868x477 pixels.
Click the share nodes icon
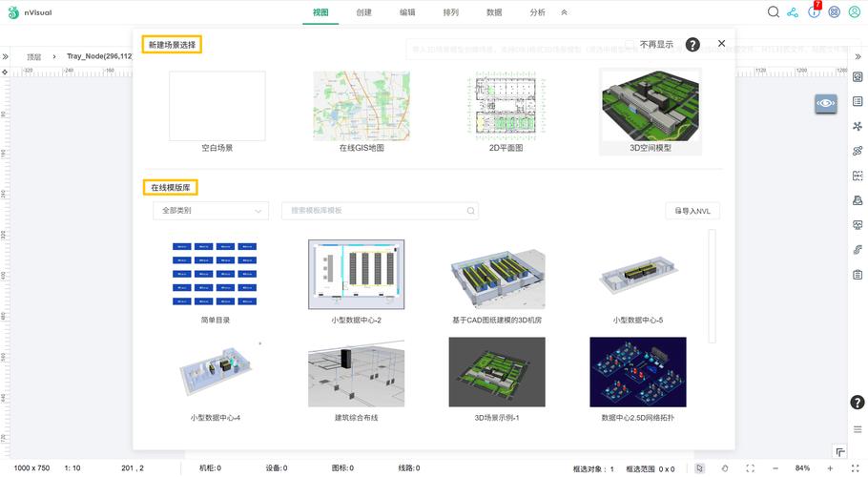[794, 12]
